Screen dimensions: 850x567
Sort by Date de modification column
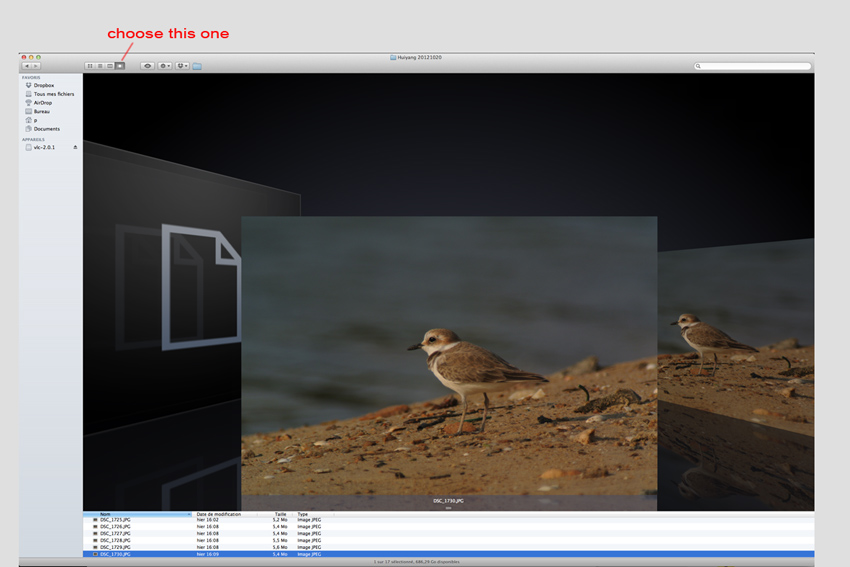220,514
